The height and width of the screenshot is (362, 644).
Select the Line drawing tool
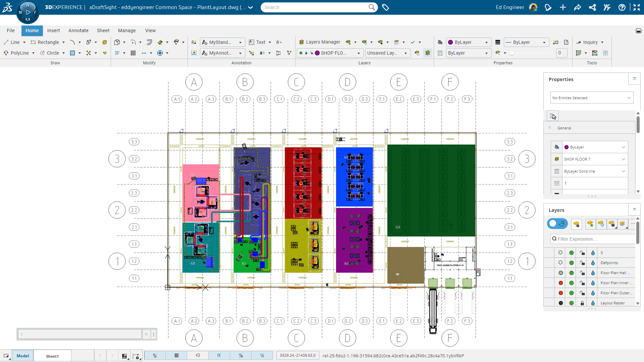(x=12, y=42)
